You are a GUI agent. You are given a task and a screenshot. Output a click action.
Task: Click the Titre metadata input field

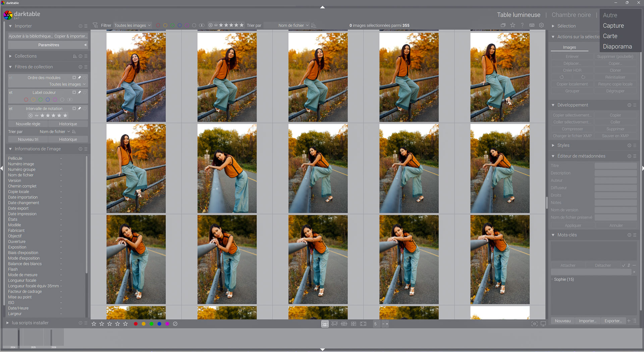pos(615,166)
